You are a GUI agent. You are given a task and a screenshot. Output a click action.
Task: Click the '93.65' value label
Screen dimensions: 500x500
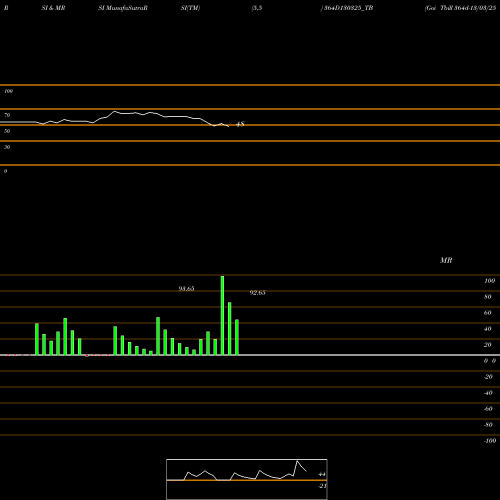[x=186, y=289]
